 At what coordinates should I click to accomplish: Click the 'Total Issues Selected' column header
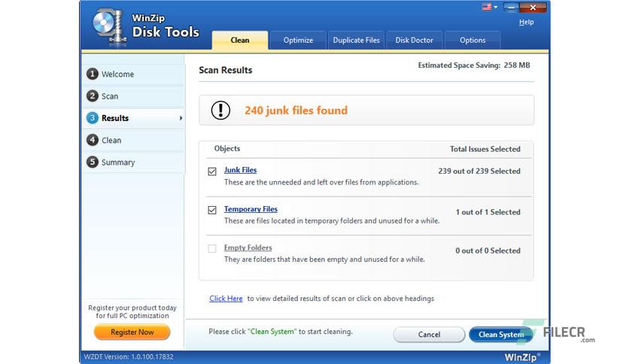(x=485, y=149)
